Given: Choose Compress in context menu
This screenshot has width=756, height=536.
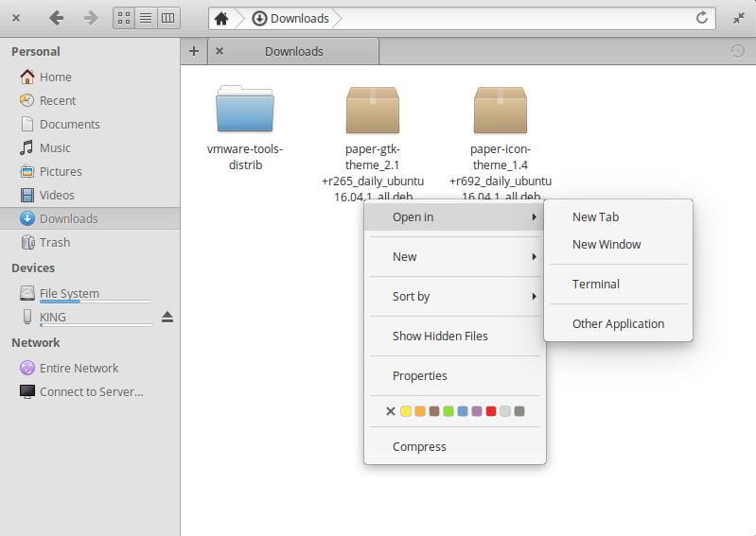Looking at the screenshot, I should [455, 447].
